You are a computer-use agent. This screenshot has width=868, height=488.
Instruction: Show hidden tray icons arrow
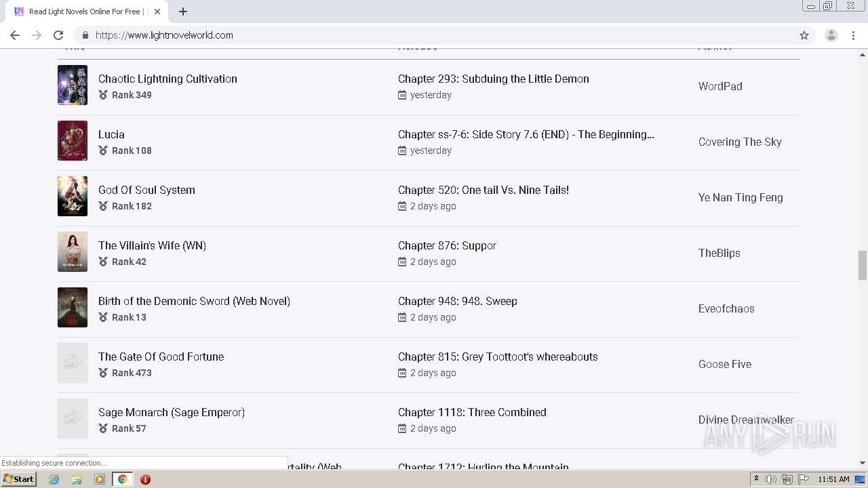pos(756,479)
